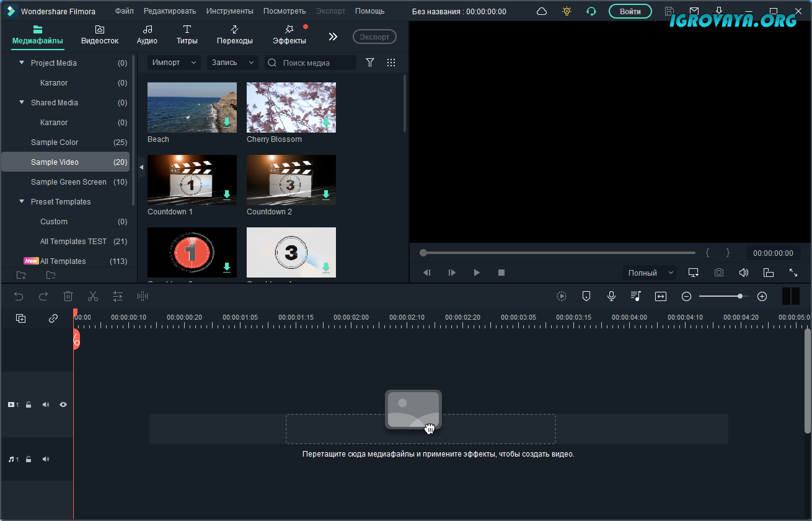Select the Cherry Blossom video thumbnail
This screenshot has height=521, width=812.
click(x=291, y=108)
